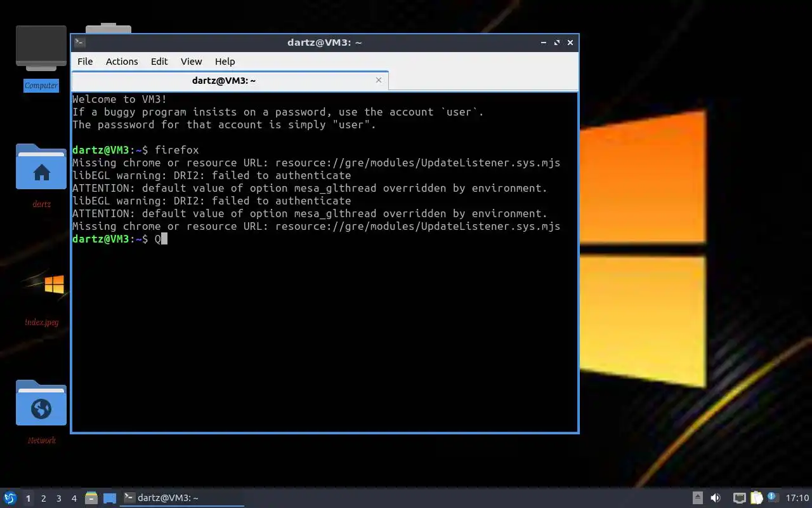Viewport: 812px width, 508px height.
Task: Open the Network desktop folder icon
Action: click(41, 403)
